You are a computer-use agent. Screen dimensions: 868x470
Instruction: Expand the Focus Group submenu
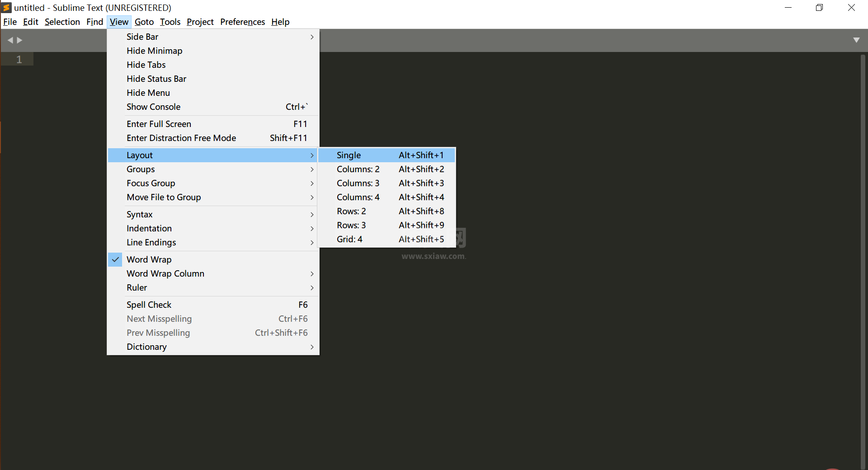tap(213, 183)
